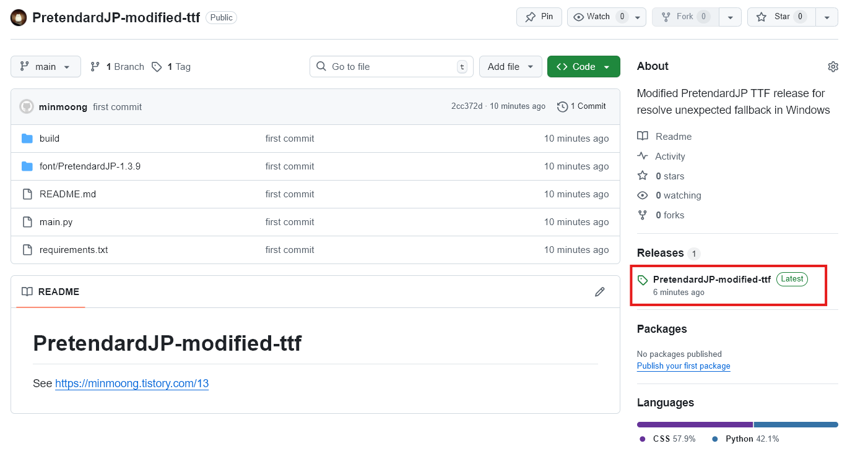Viewport: 868px width, 454px height.
Task: Open the main branch selector dropdown
Action: coord(46,66)
